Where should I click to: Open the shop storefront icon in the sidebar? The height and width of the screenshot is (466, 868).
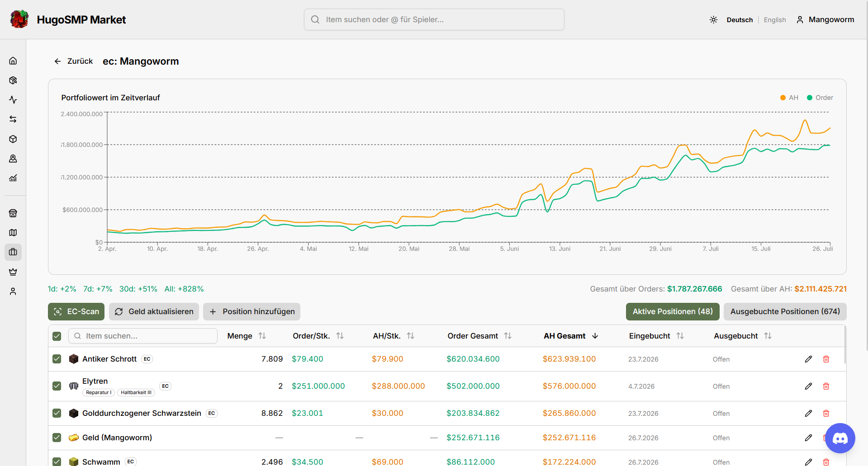[13, 213]
